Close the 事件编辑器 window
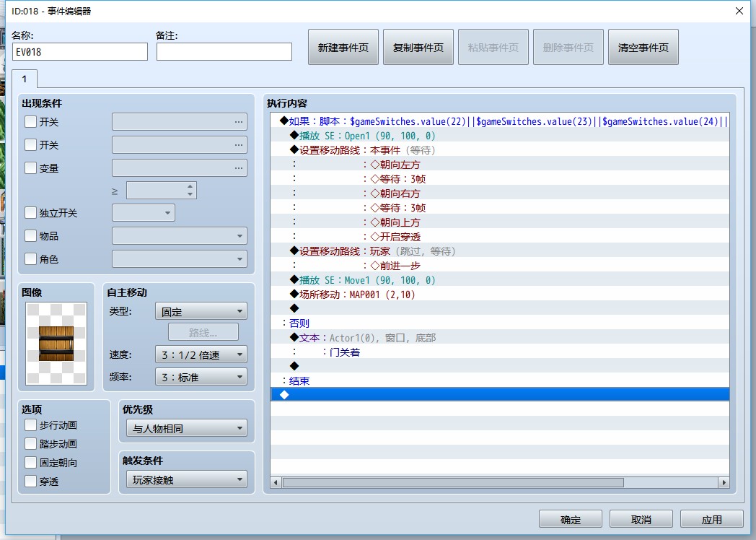756x540 pixels. tap(739, 11)
